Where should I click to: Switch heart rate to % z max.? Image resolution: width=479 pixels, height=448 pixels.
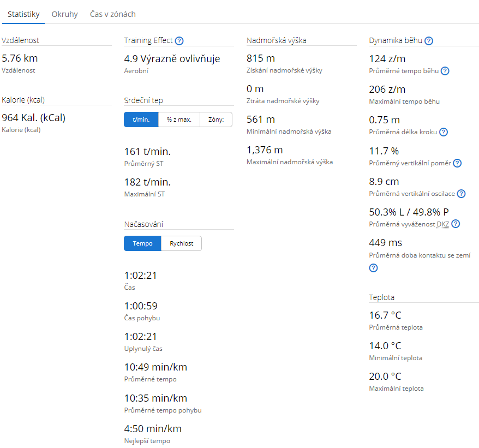pos(179,120)
